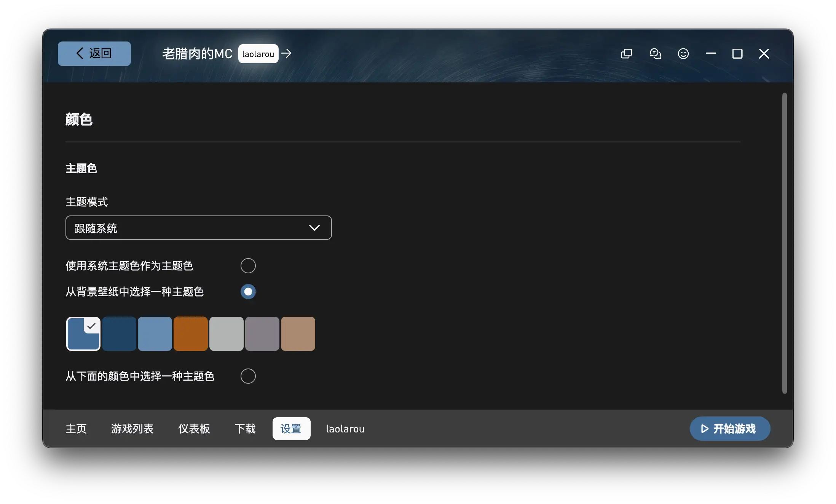Click the 老腊肉的MC title text

coord(197,54)
